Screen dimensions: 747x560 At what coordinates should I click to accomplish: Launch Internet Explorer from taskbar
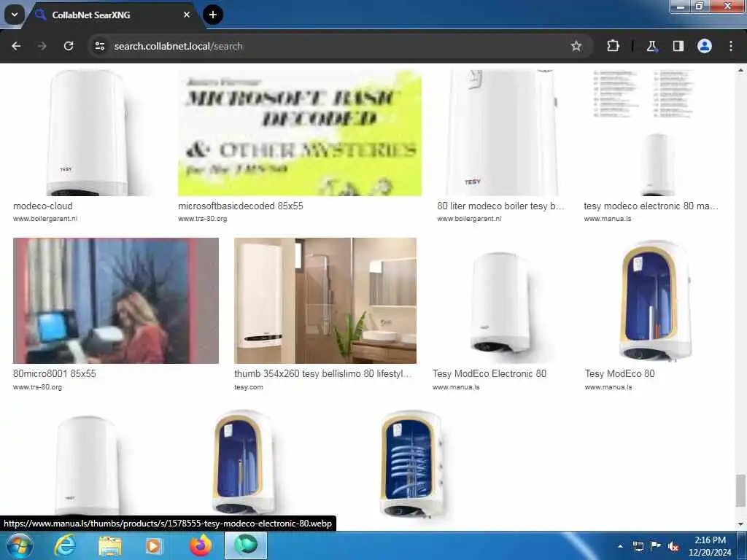point(65,545)
